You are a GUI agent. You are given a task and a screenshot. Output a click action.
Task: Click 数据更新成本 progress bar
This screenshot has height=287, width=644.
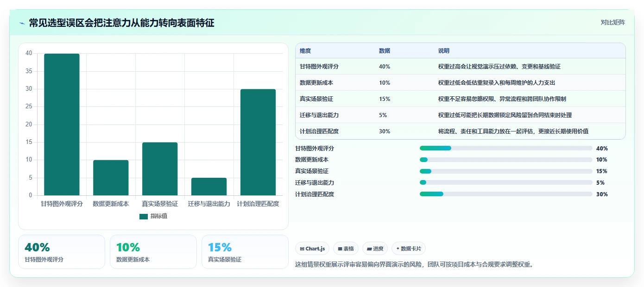(x=506, y=160)
